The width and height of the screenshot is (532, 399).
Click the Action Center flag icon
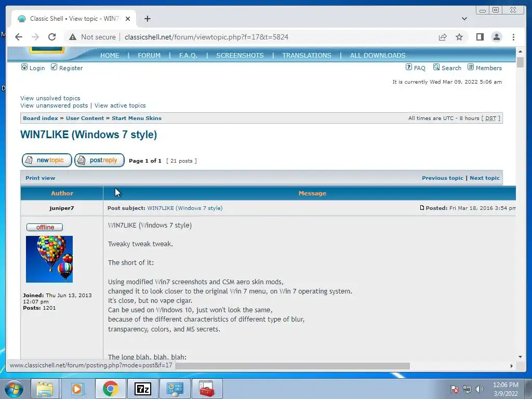[x=455, y=389]
